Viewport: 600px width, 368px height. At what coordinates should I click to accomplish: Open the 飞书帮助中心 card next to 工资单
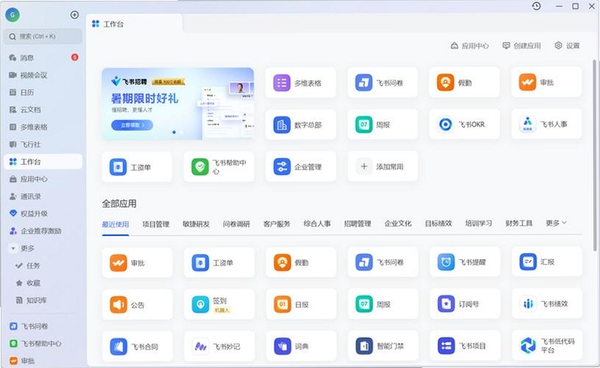(x=218, y=167)
